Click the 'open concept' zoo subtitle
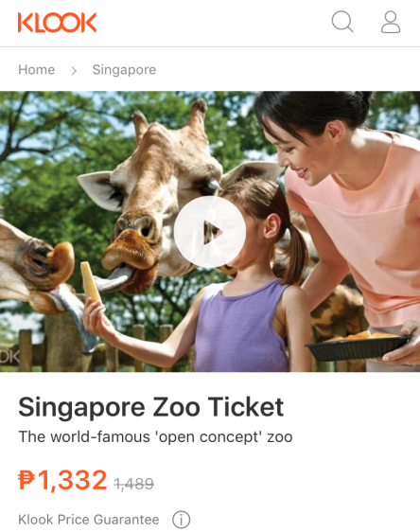This screenshot has width=420, height=532. click(155, 436)
